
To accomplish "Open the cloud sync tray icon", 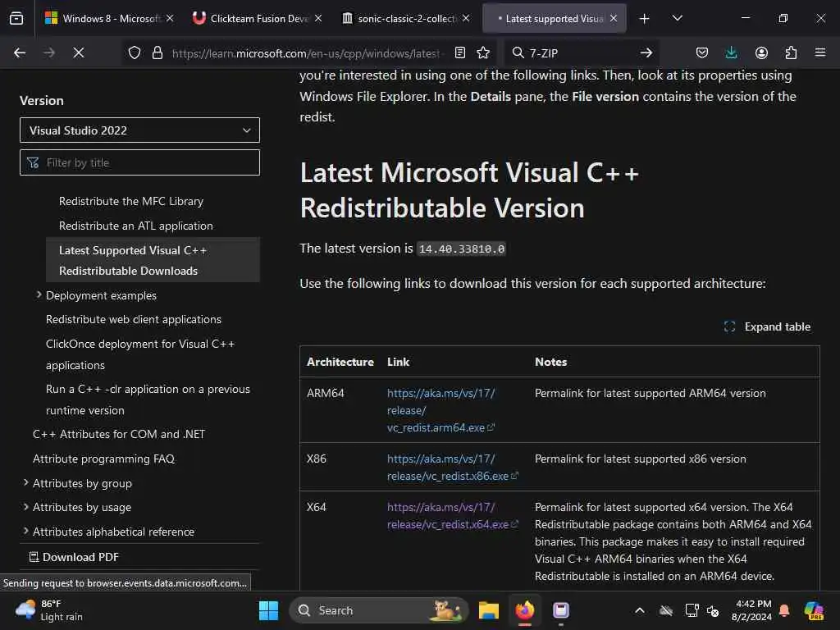I will click(666, 610).
